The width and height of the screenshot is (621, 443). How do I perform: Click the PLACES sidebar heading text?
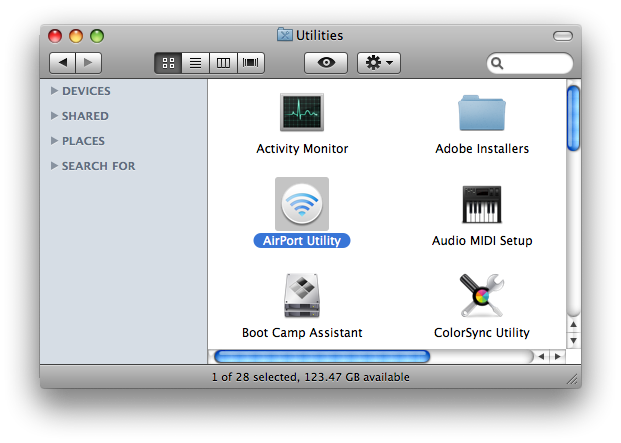84,141
